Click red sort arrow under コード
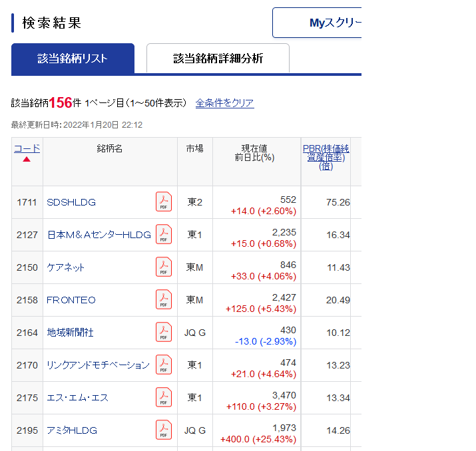 (27, 160)
